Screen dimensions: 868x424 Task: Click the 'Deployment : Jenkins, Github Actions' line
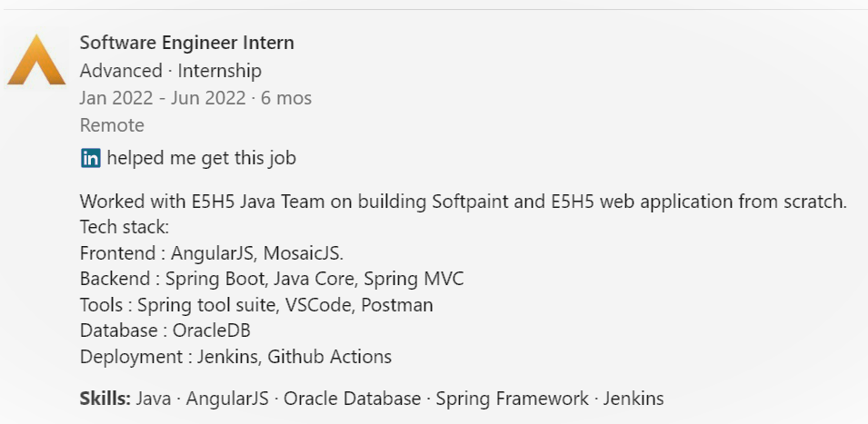(x=235, y=357)
